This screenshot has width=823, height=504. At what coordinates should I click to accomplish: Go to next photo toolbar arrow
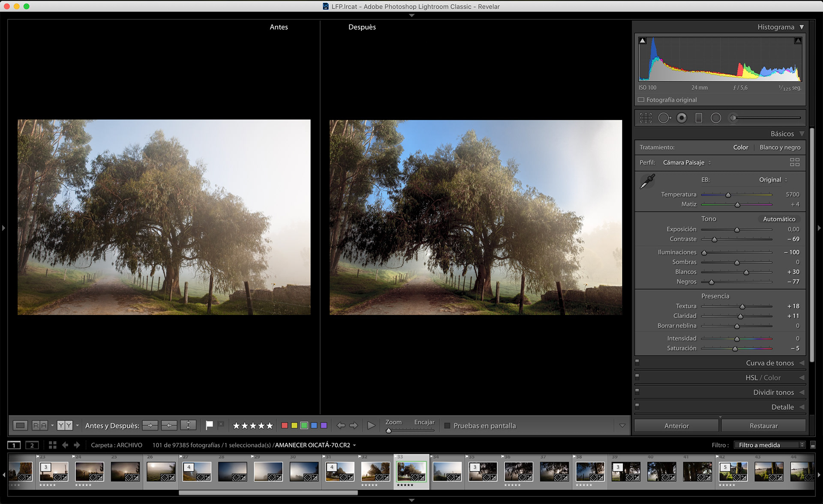click(354, 426)
